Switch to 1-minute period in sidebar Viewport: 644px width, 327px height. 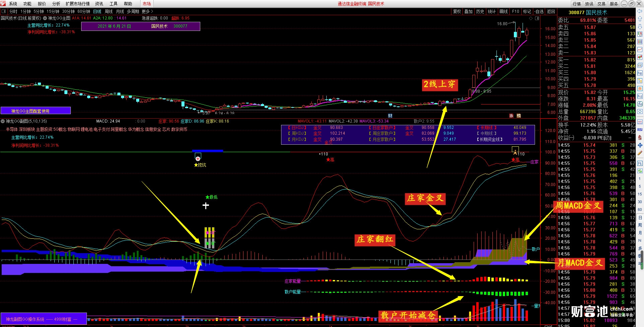pos(640,179)
